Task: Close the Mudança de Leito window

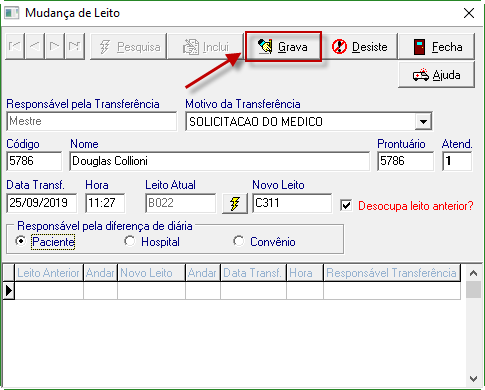Action: click(x=469, y=13)
